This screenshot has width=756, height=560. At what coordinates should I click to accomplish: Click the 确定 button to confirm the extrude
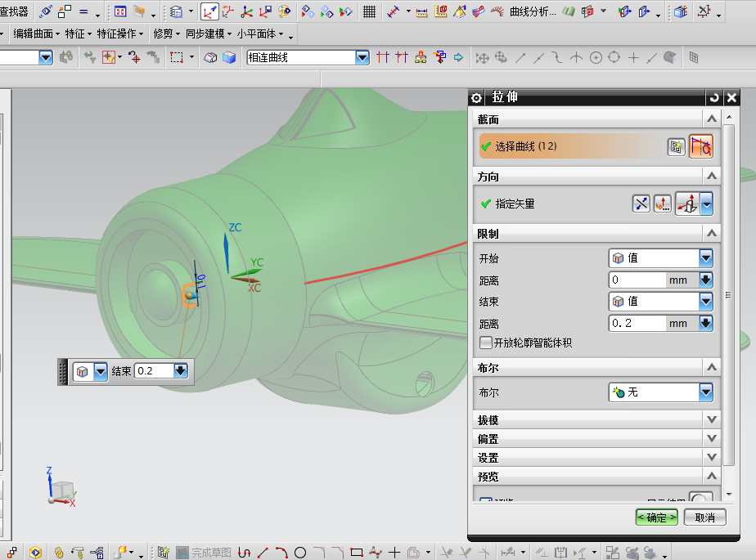pos(655,517)
